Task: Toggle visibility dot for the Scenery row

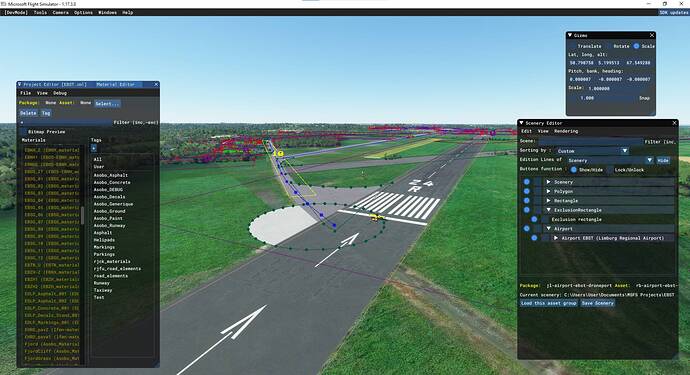Action: [x=527, y=182]
